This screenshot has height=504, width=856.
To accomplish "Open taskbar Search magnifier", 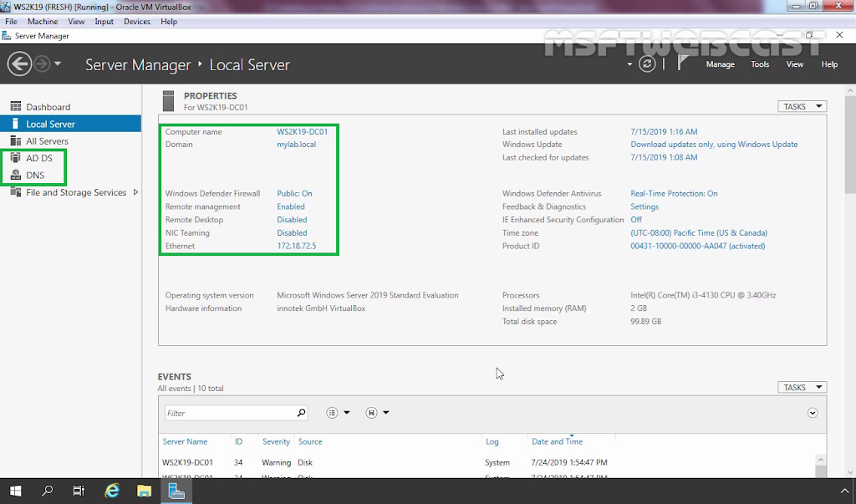I will point(48,491).
